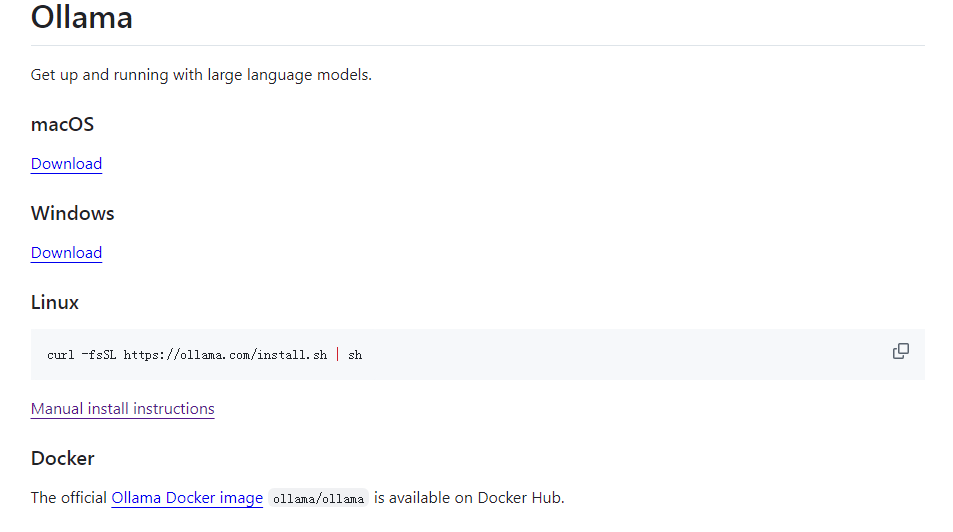Click the Ollama page title heading

(x=82, y=17)
